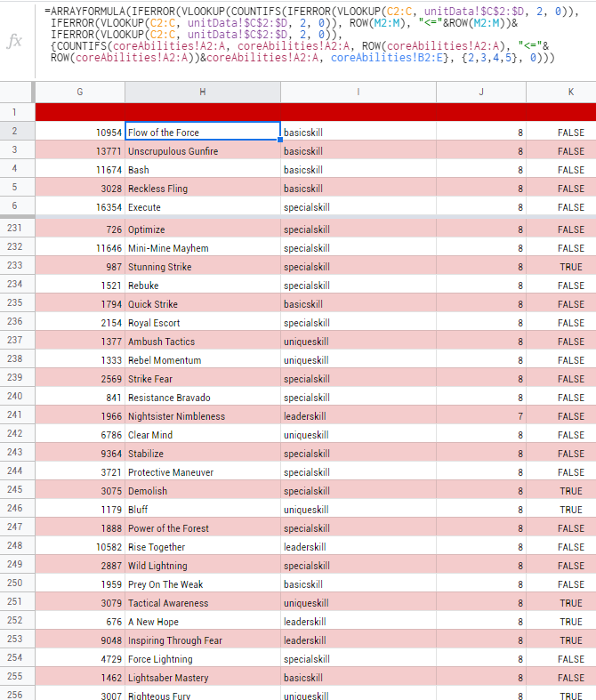This screenshot has height=700, width=596.
Task: Click inside the formula bar text
Action: click(x=312, y=35)
